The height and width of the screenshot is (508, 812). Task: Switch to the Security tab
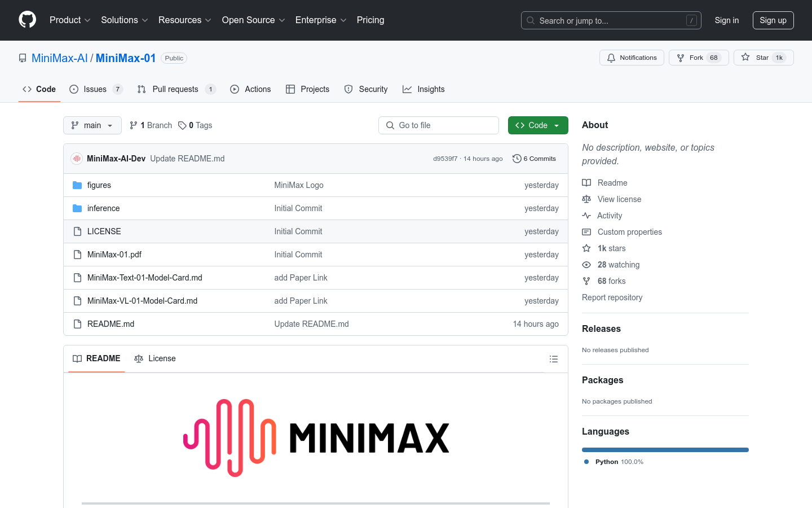click(366, 89)
